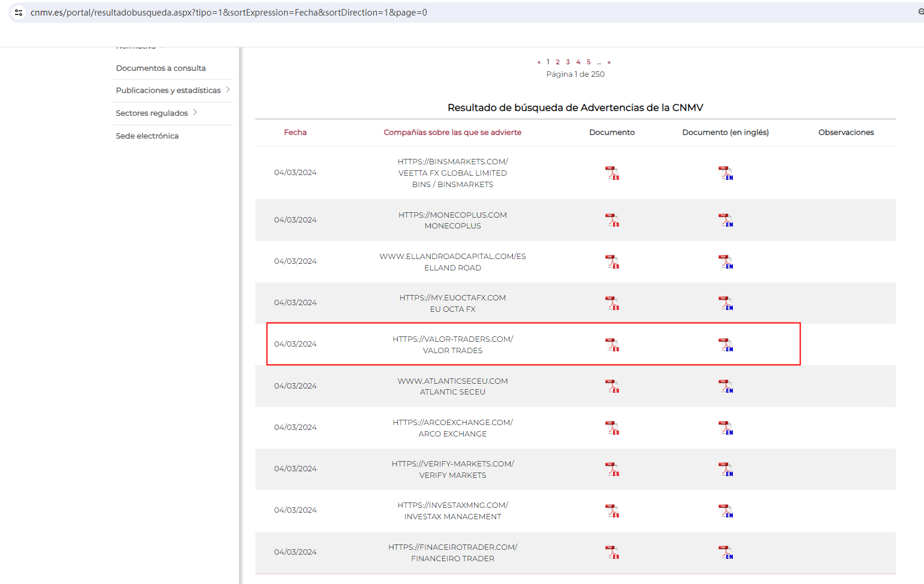Image resolution: width=924 pixels, height=584 pixels.
Task: Open English PDF for ATLANTIC SECEU warning
Action: click(x=726, y=386)
